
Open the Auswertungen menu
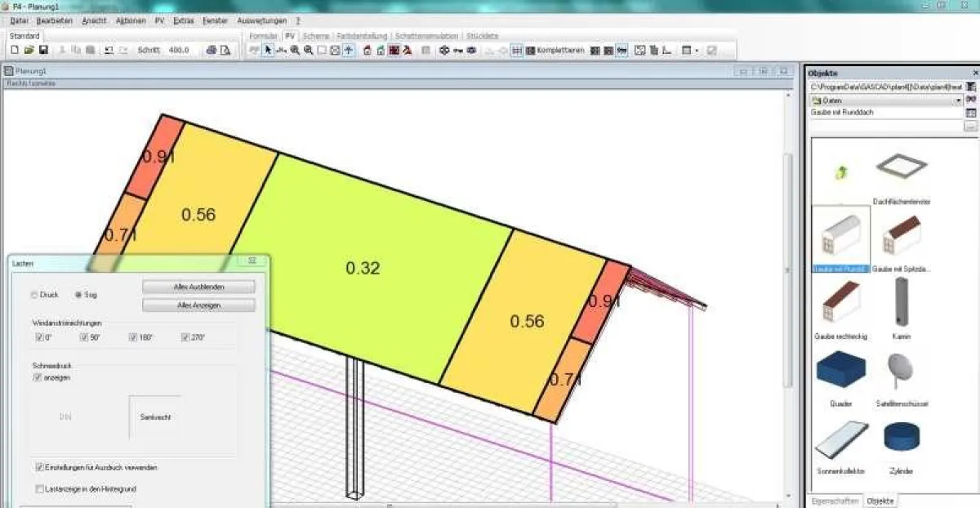[261, 20]
